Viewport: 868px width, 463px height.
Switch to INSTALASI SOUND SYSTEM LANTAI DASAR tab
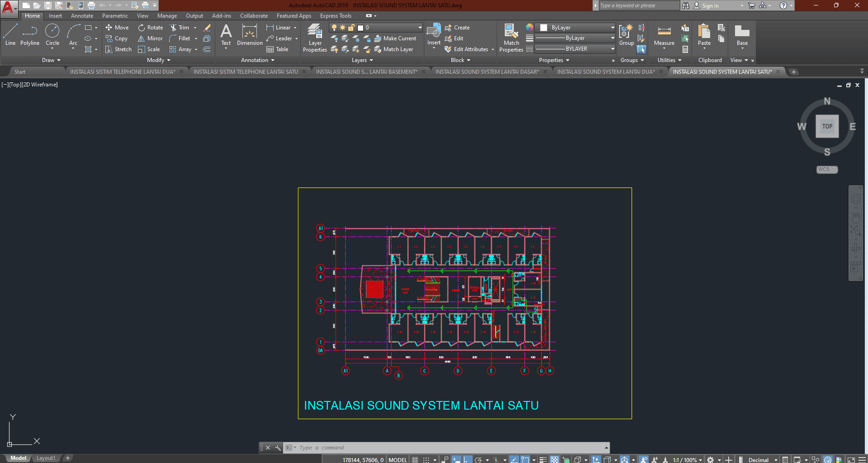487,72
